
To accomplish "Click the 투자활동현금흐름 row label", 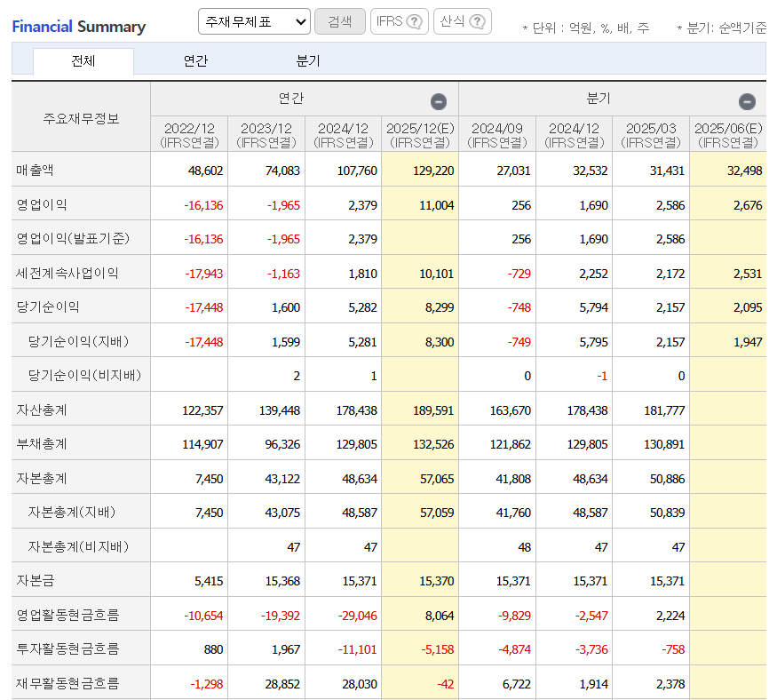I will [x=67, y=648].
